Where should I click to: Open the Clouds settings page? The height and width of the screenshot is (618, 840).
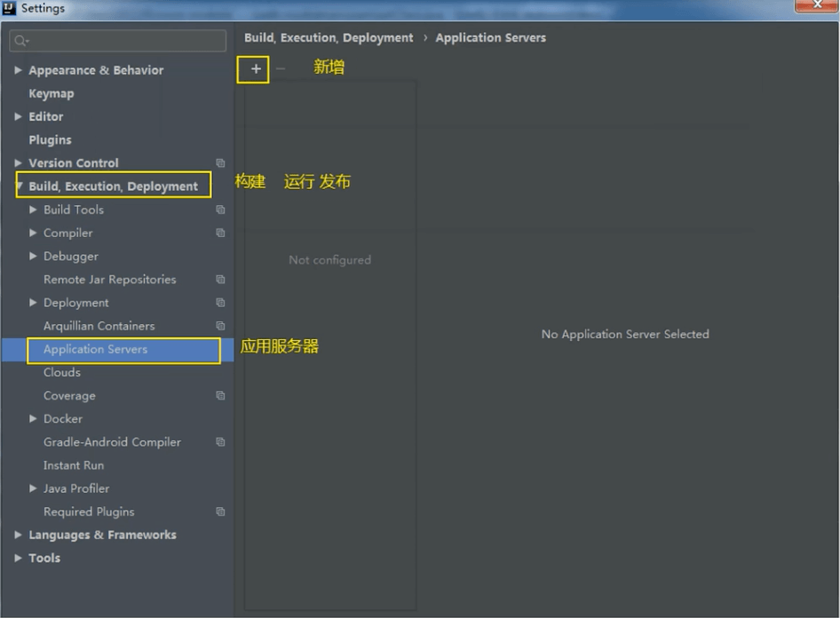[62, 373]
